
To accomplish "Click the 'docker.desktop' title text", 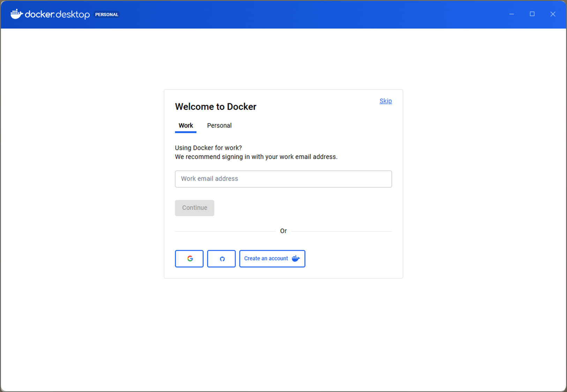I will (58, 14).
